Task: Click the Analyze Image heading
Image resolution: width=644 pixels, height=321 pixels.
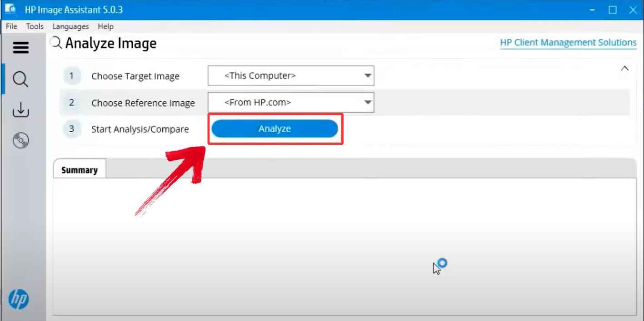Action: point(111,43)
